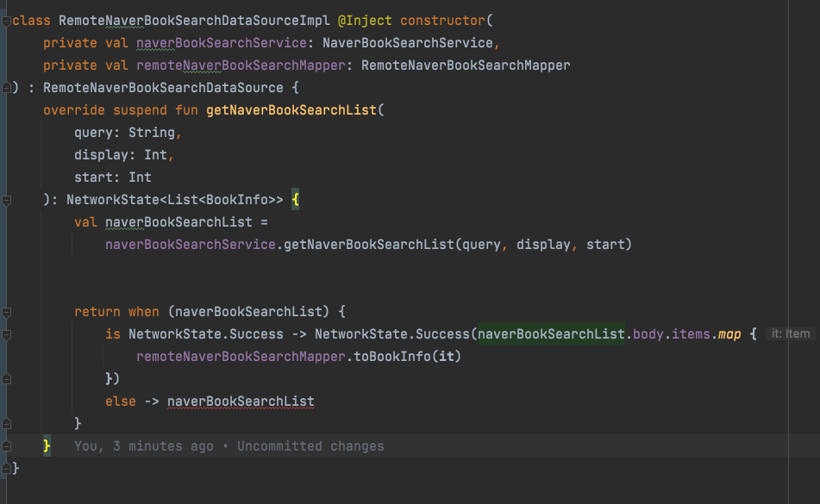Click the naverBookSearchService constructor property name

[222, 43]
